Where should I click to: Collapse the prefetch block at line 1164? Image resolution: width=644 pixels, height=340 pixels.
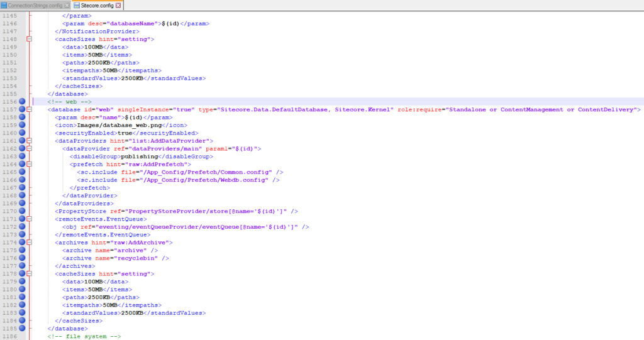pos(29,164)
